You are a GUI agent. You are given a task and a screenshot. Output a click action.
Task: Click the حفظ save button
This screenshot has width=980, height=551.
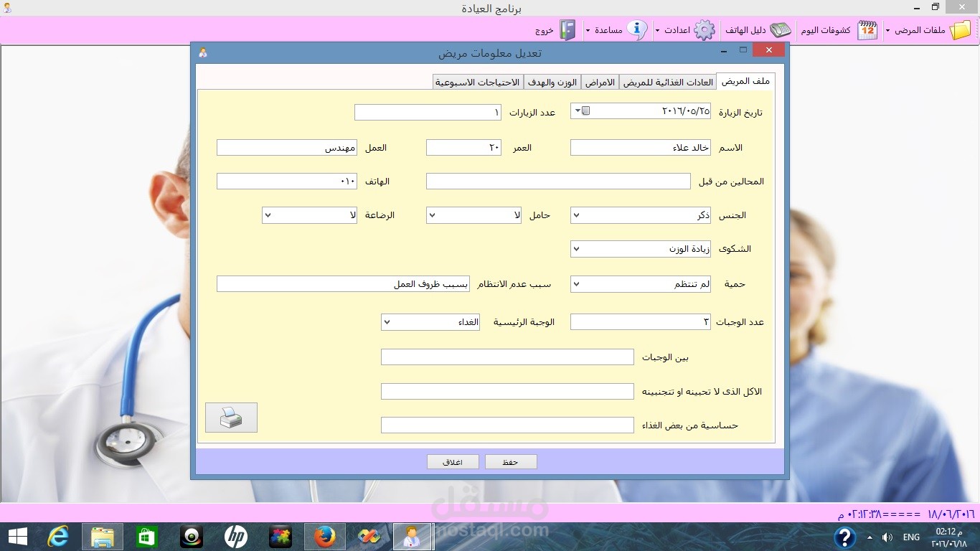point(511,461)
